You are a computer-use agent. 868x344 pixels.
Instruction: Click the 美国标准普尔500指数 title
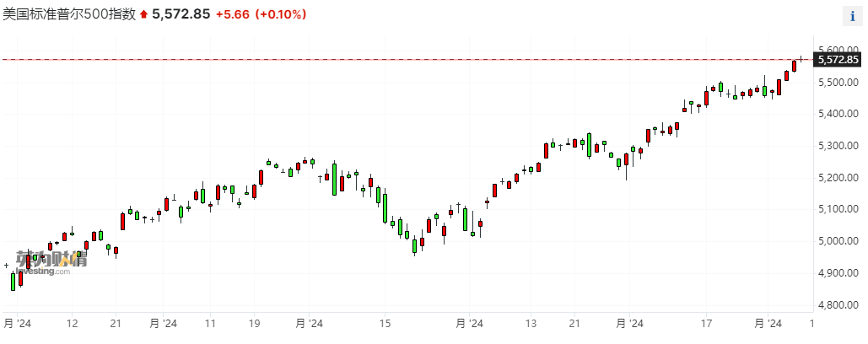[69, 14]
